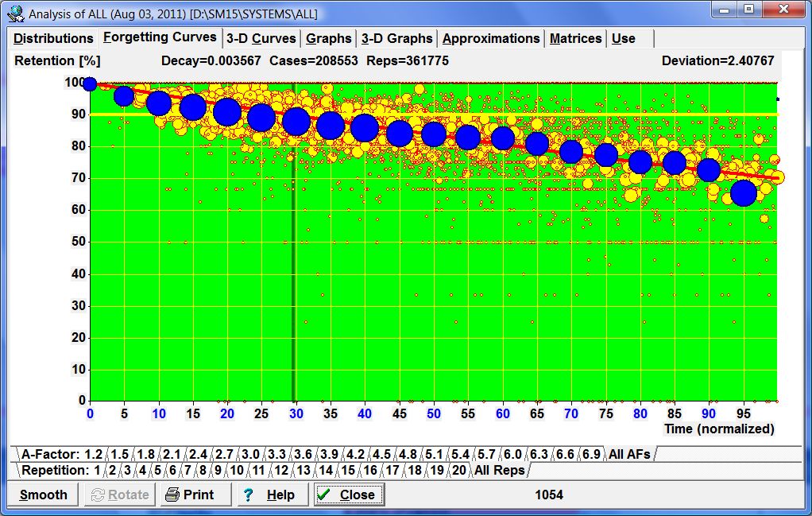This screenshot has width=812, height=516.
Task: Select Repetition 1 tab
Action: coord(97,470)
